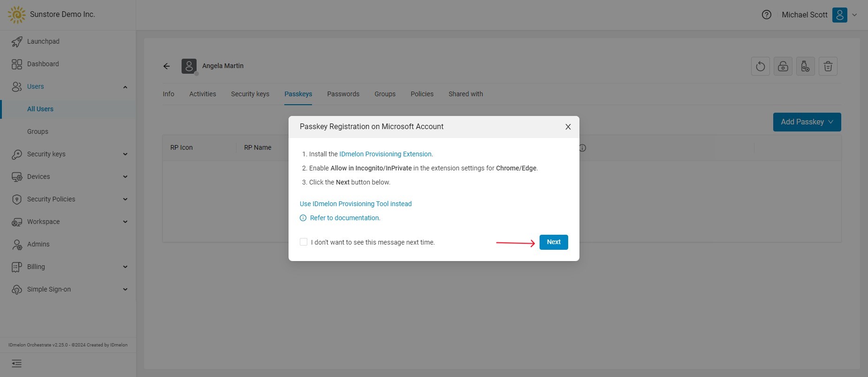Screen dimensions: 868x377
Task: Click the lock icon button
Action: [783, 66]
